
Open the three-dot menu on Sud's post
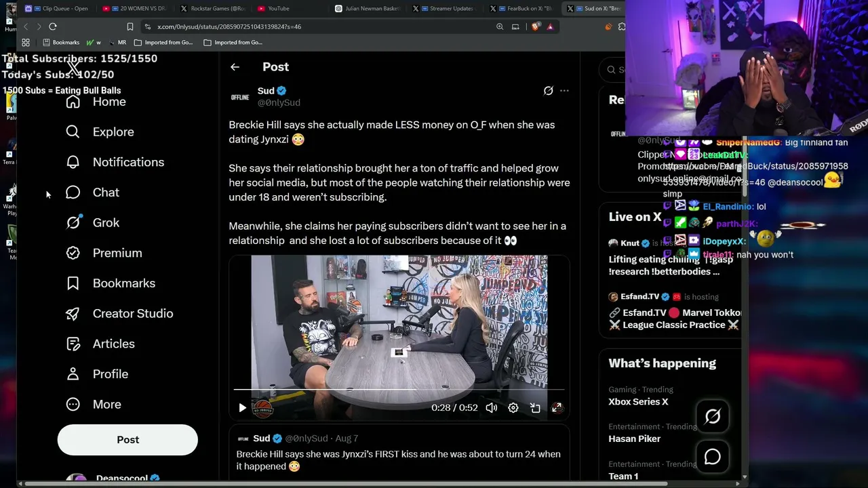pyautogui.click(x=564, y=91)
